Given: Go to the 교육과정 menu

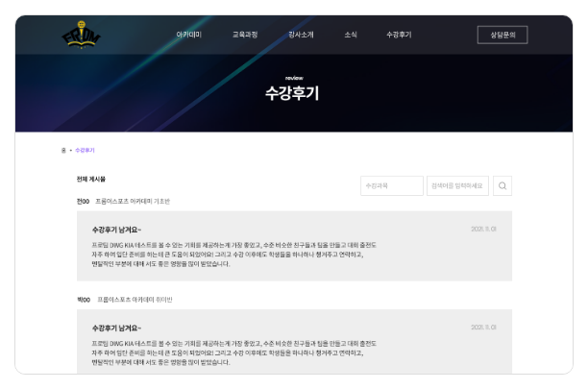Looking at the screenshot, I should pyautogui.click(x=245, y=35).
